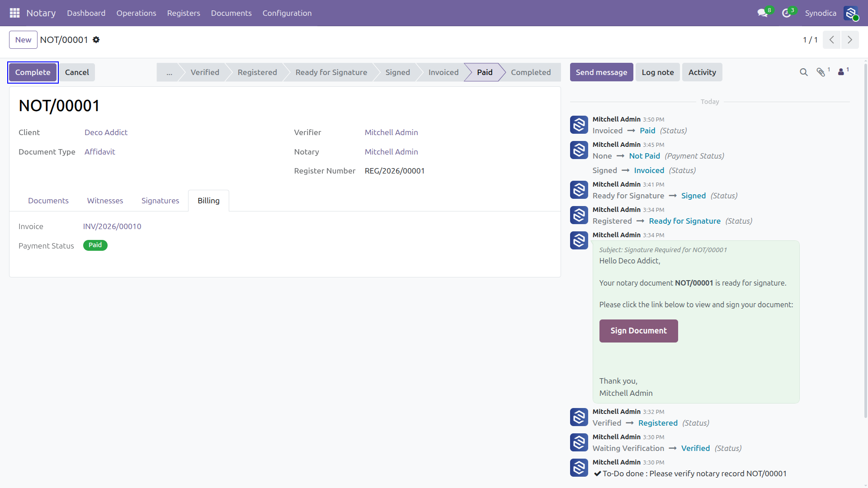
Task: Open the apps grid menu icon
Action: pyautogui.click(x=14, y=13)
